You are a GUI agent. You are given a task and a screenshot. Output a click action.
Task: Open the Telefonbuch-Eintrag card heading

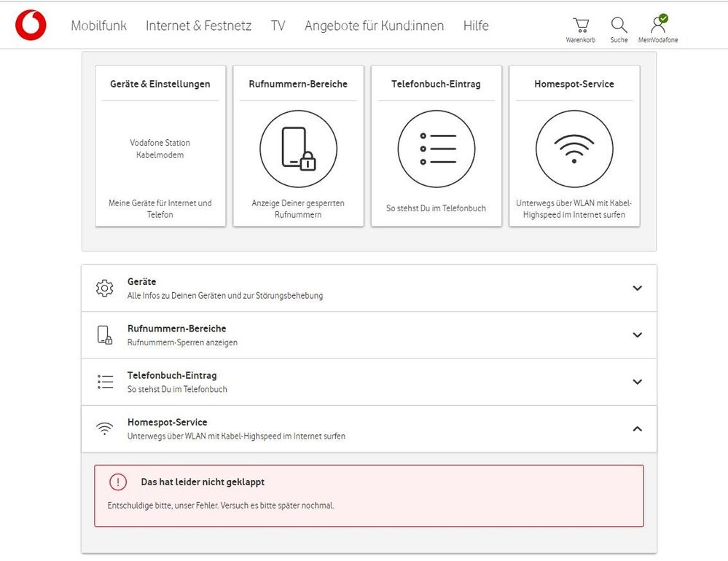pos(436,84)
